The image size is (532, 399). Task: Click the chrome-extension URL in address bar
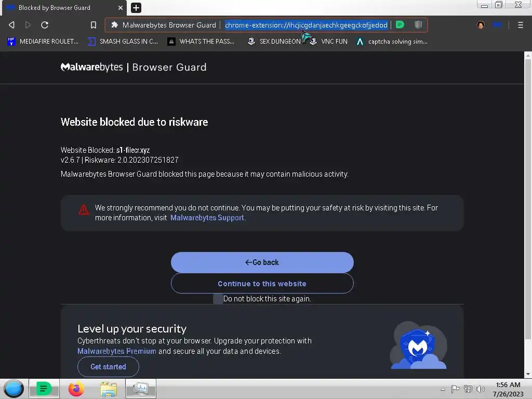point(306,25)
